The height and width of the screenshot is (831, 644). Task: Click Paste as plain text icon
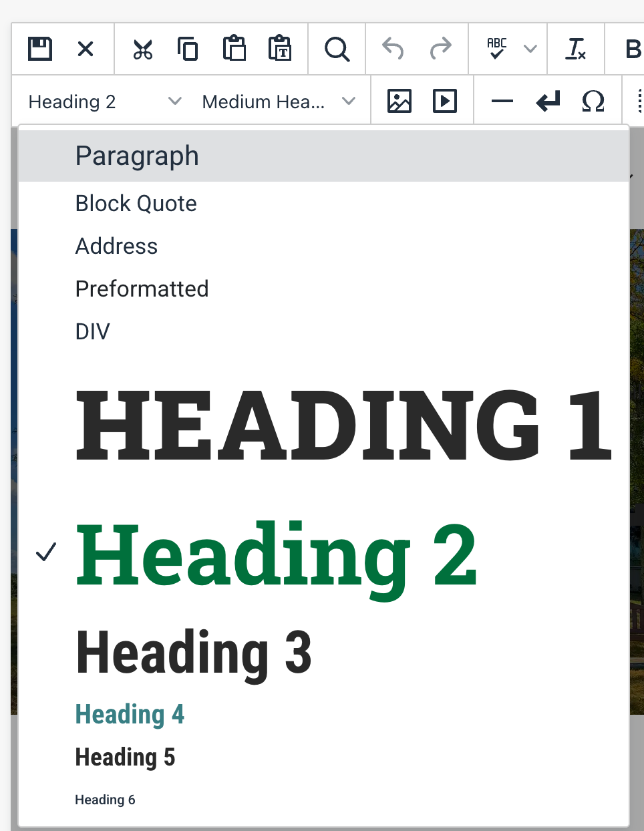(x=279, y=49)
